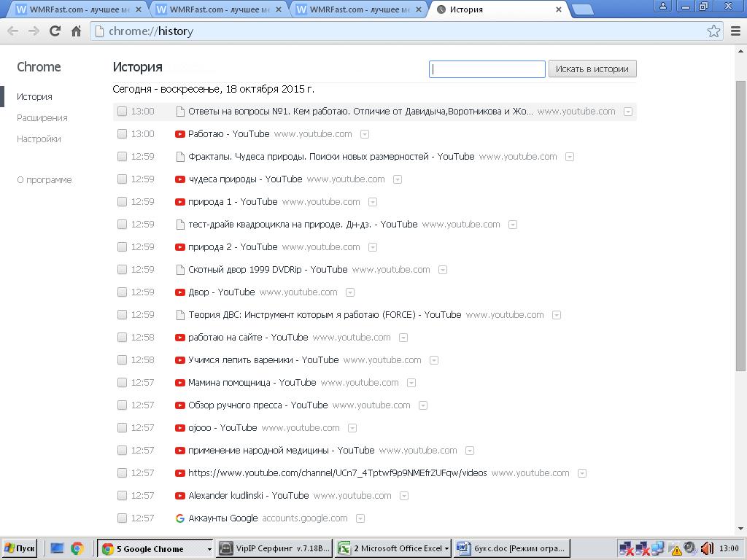Open 'VipIP Серфинг' taskbar button
Screen dimensions: 747x560
274,548
